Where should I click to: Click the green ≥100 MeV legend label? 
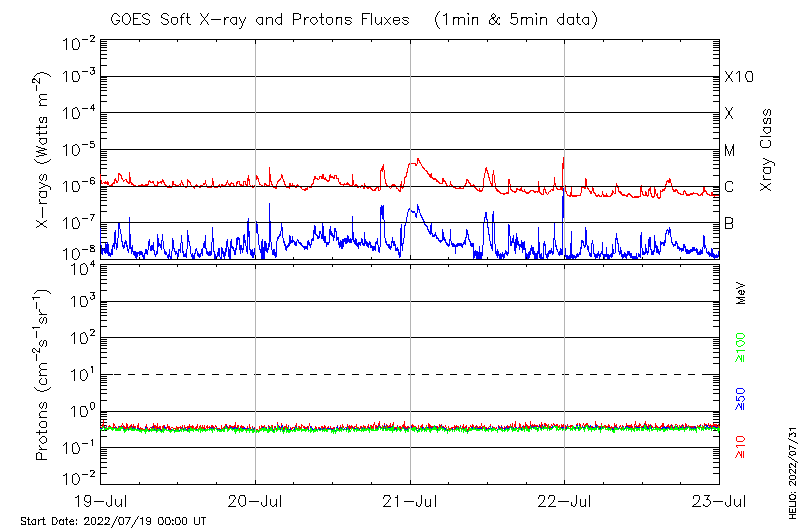[x=741, y=348]
